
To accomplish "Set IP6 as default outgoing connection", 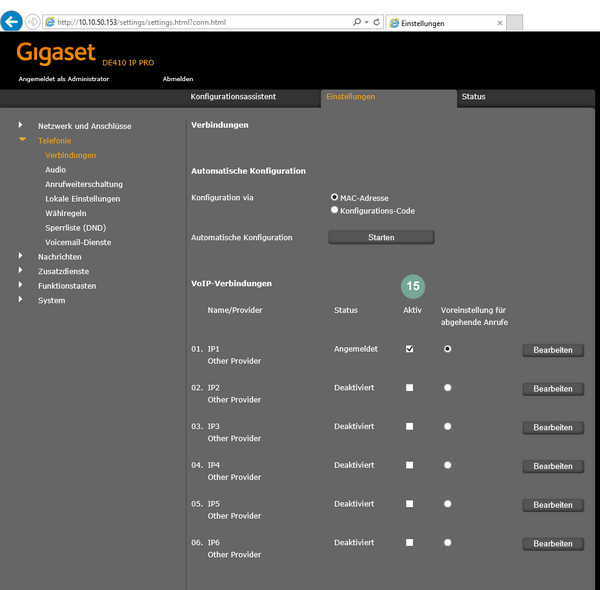I will [447, 542].
